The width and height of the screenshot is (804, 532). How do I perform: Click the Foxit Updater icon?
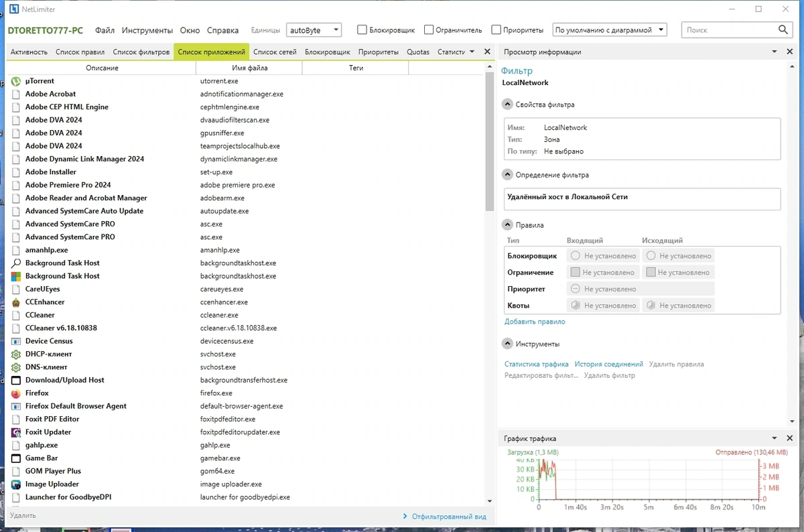point(16,432)
